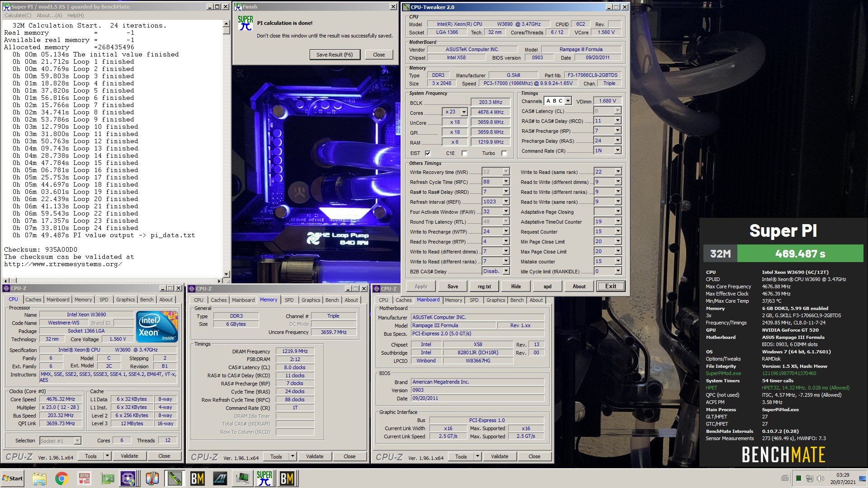Enable the Turbo checkbox in CPU-Tweaker
Screen dimensions: 868x488
[504, 153]
